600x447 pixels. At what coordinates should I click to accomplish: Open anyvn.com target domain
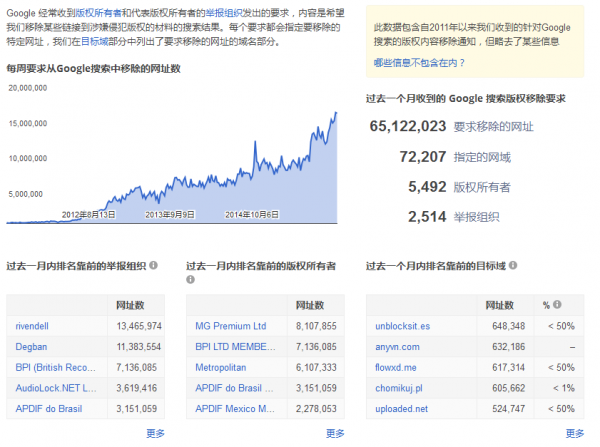[397, 347]
